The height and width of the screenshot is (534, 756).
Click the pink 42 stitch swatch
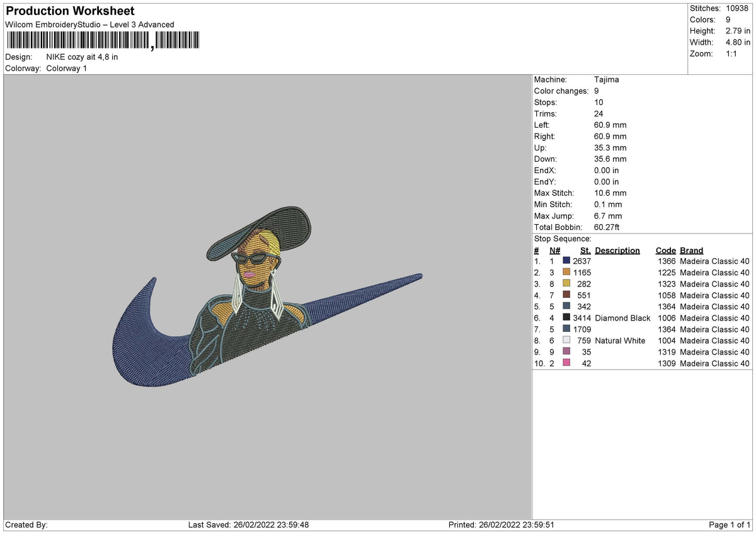(566, 363)
